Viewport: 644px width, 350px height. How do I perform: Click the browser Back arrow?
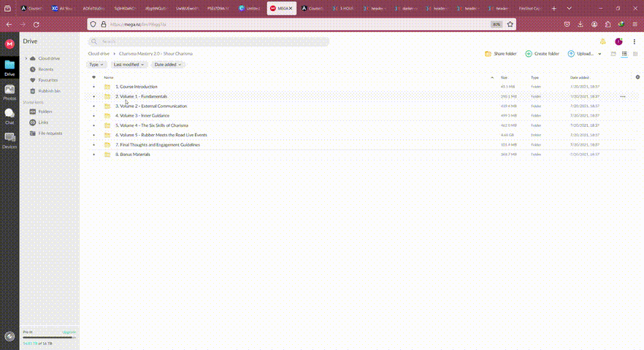9,25
